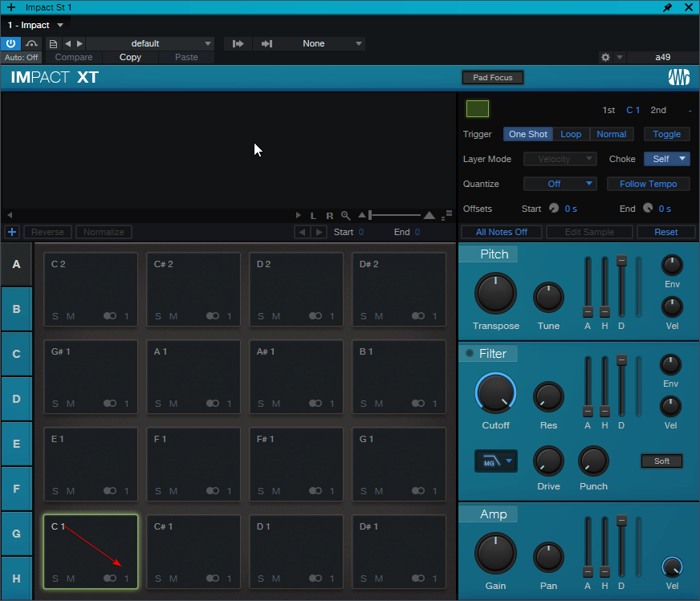
Task: Select Normal trigger mode
Action: coord(611,134)
